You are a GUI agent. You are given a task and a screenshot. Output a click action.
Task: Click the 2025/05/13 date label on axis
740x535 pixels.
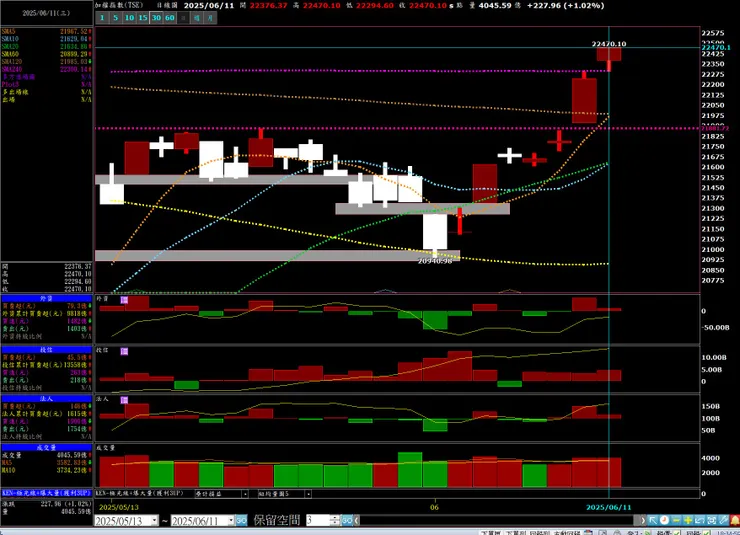[x=118, y=507]
